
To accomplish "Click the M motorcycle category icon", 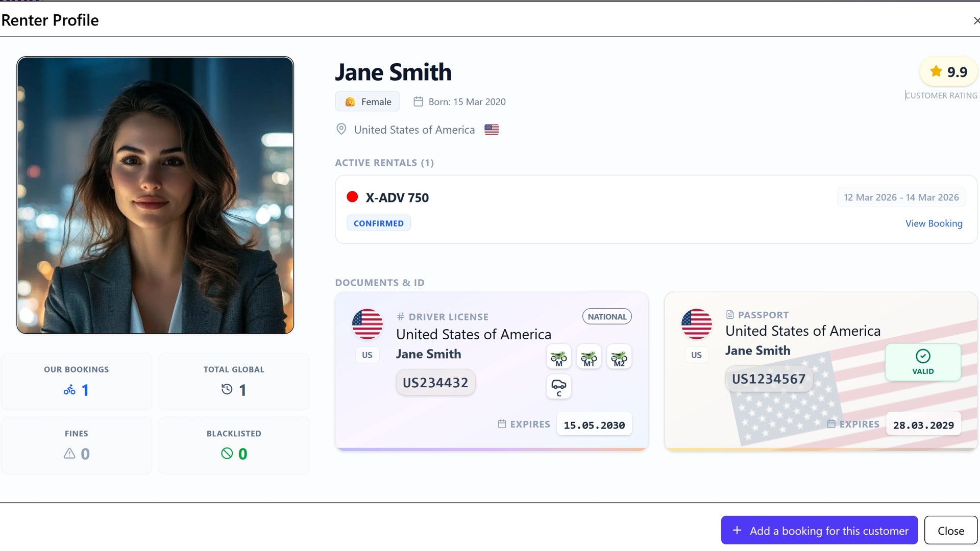I will (x=559, y=357).
